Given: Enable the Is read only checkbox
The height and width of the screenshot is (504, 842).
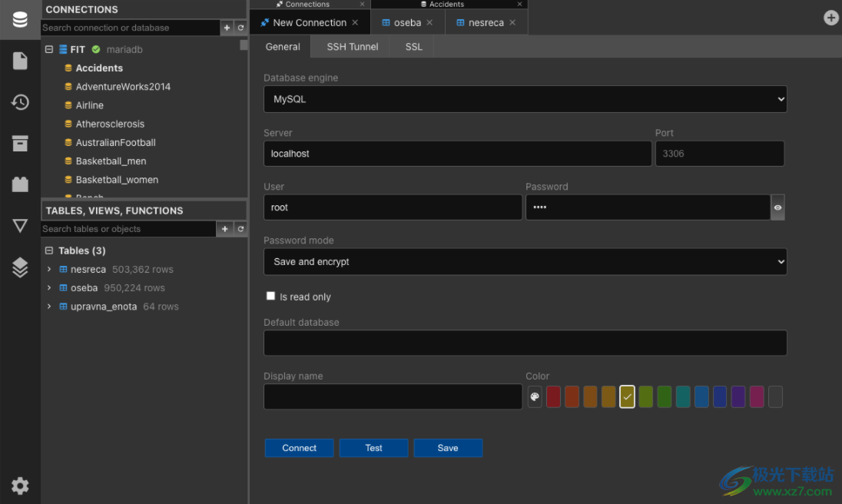Looking at the screenshot, I should pyautogui.click(x=270, y=296).
